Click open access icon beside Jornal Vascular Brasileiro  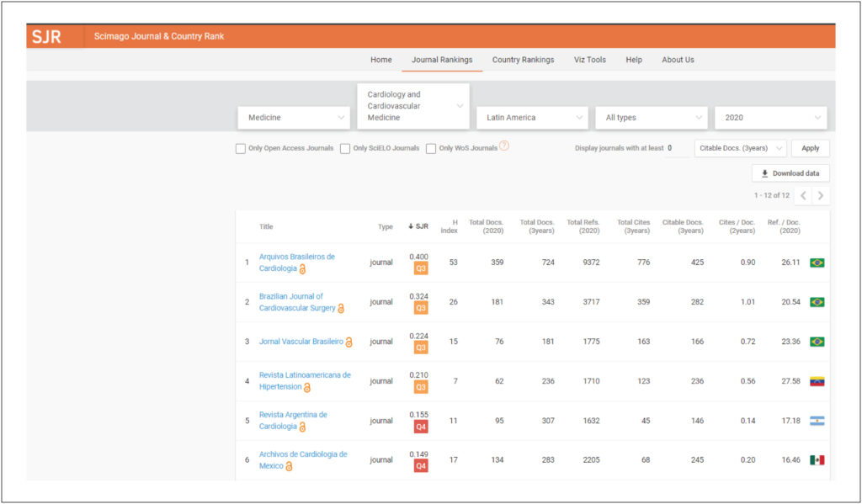(349, 342)
